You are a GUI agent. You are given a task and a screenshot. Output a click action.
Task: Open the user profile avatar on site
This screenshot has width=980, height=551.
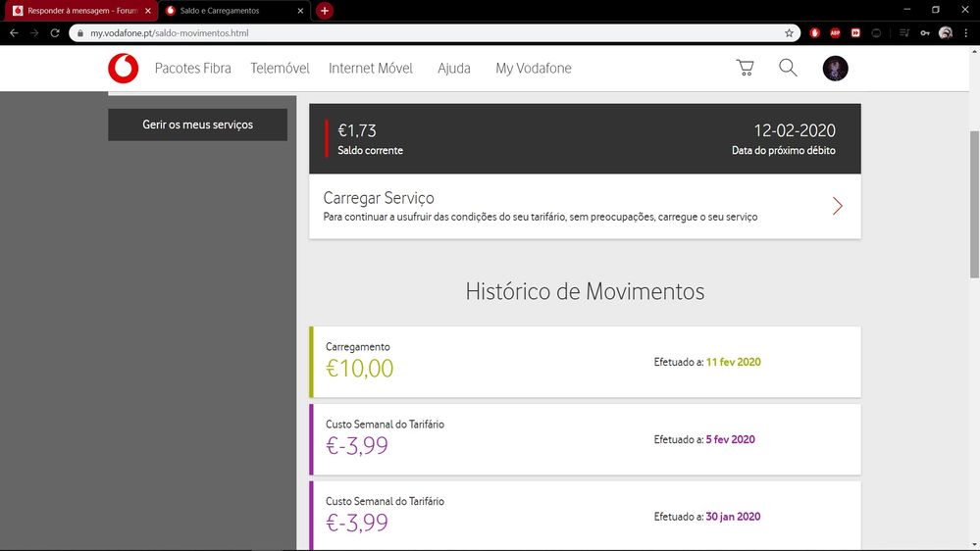click(835, 68)
